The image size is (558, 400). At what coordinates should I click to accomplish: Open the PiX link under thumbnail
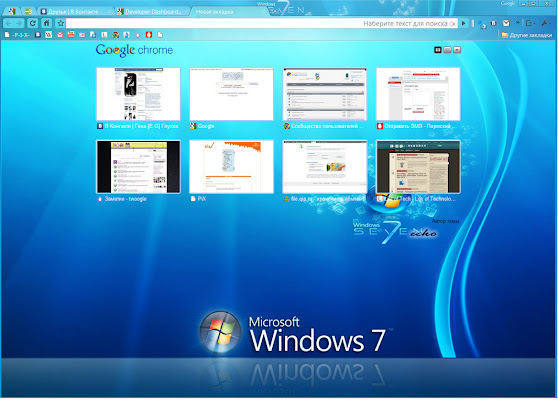(x=198, y=199)
